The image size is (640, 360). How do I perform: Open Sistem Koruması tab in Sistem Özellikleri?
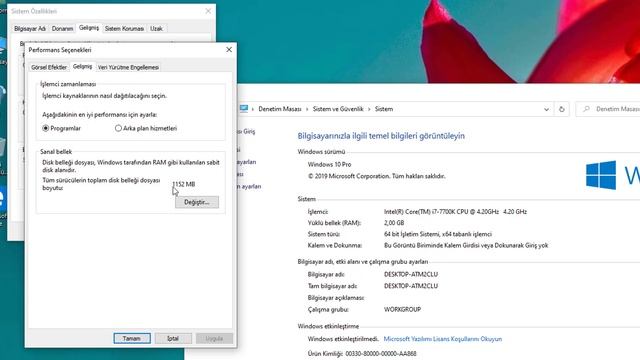(x=124, y=29)
